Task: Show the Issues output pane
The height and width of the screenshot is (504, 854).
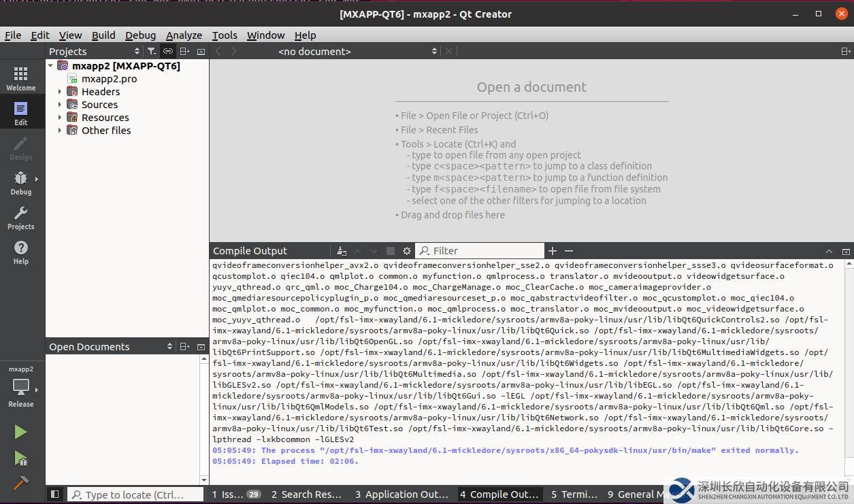Action: (x=235, y=494)
